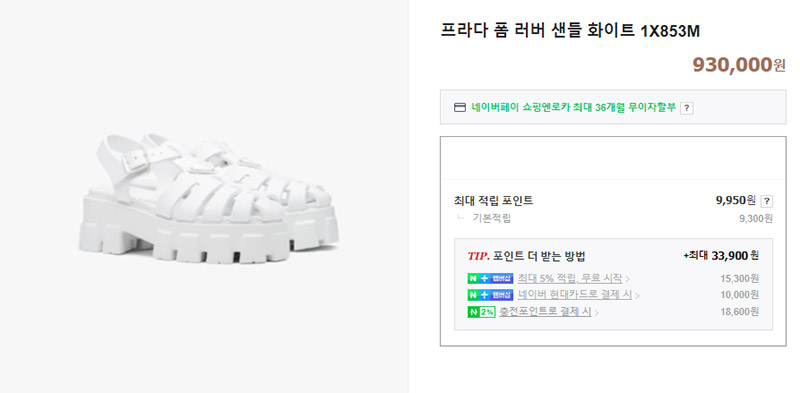Click the white Prada sandal product image
Image resolution: width=800 pixels, height=393 pixels.
click(x=209, y=199)
